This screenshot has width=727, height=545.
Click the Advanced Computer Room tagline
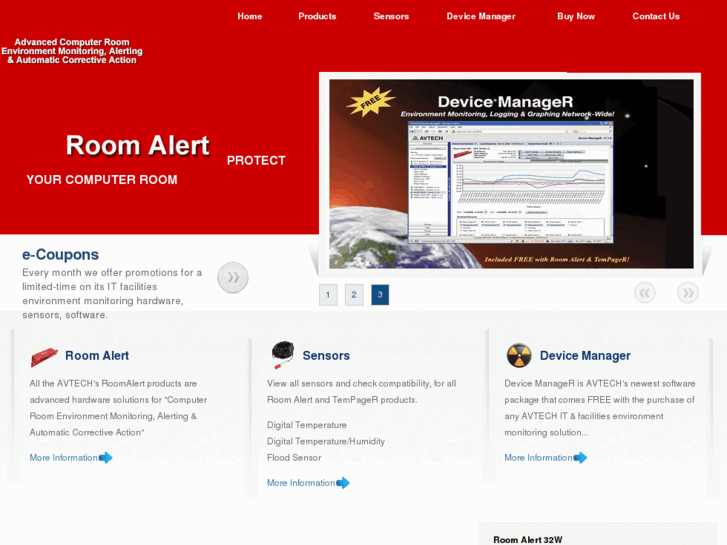coord(72,51)
